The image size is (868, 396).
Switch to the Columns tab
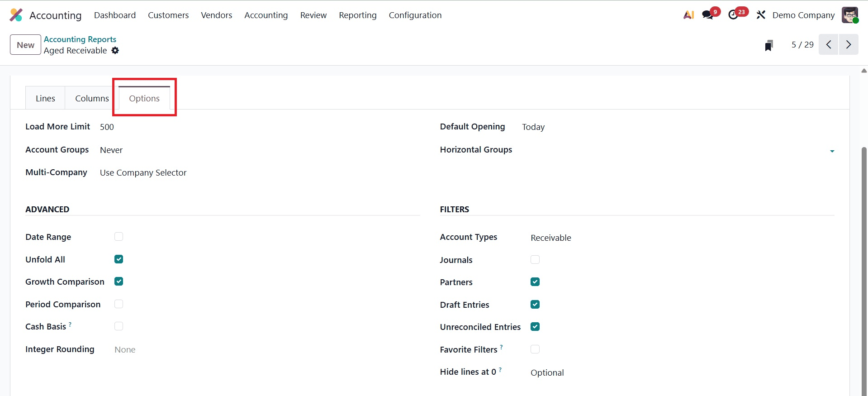92,98
